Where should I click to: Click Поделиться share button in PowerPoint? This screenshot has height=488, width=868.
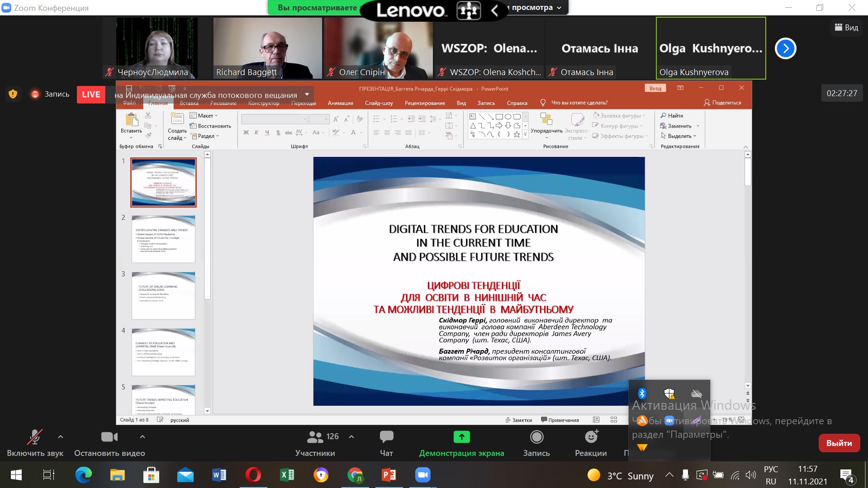(x=722, y=103)
